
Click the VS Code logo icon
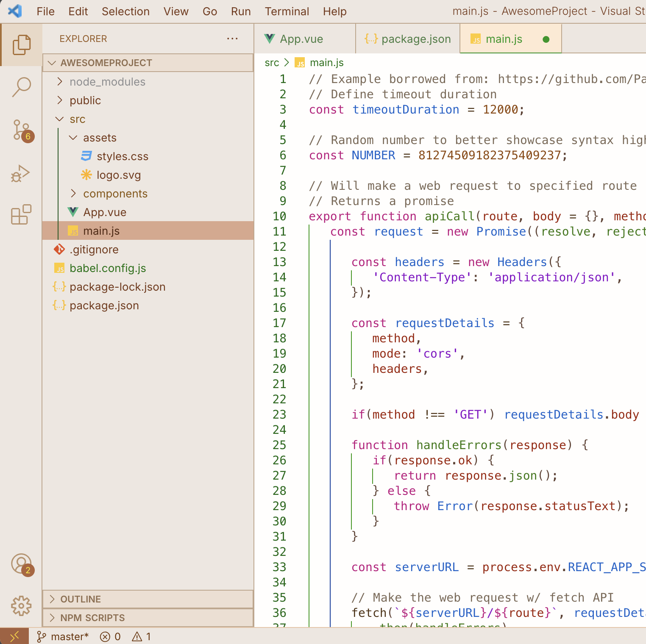[x=15, y=11]
